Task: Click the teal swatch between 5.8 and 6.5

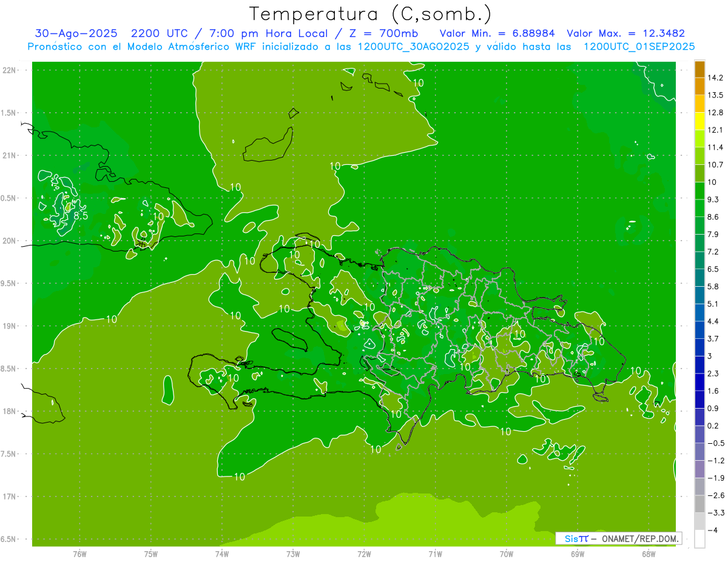Action: pos(699,278)
